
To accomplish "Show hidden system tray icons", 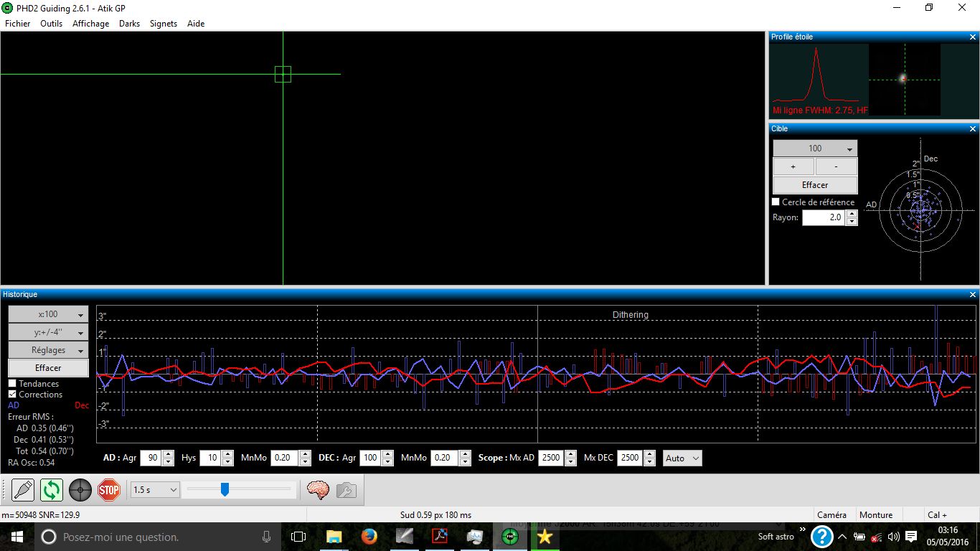I will pyautogui.click(x=843, y=537).
